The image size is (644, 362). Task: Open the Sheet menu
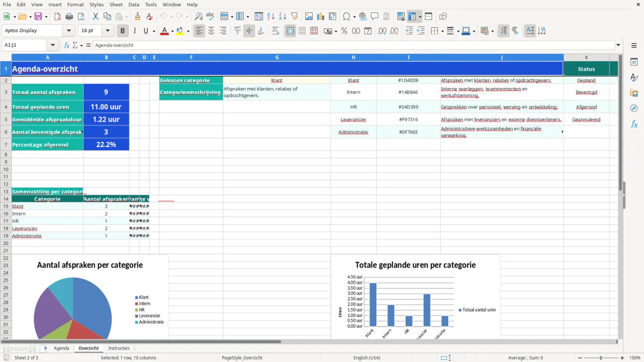[116, 4]
